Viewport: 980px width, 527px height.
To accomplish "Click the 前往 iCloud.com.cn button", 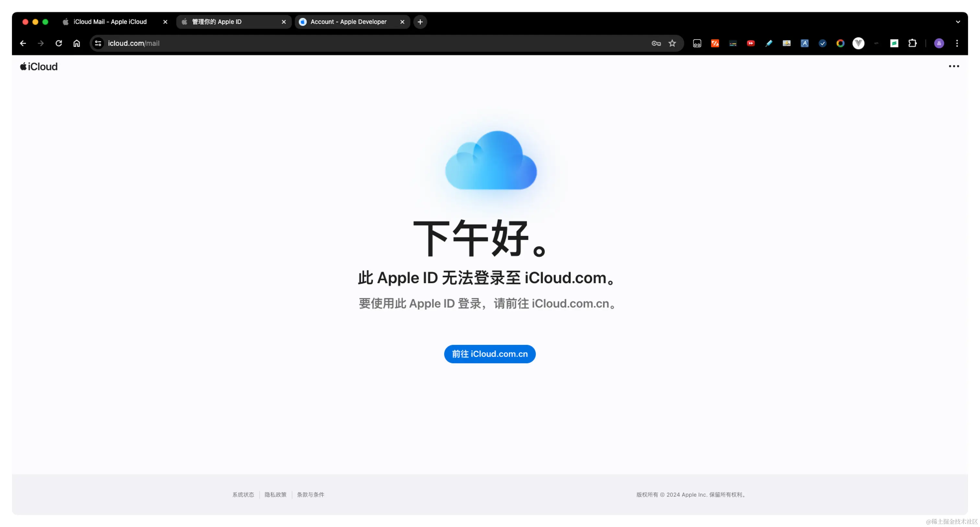I will (490, 354).
